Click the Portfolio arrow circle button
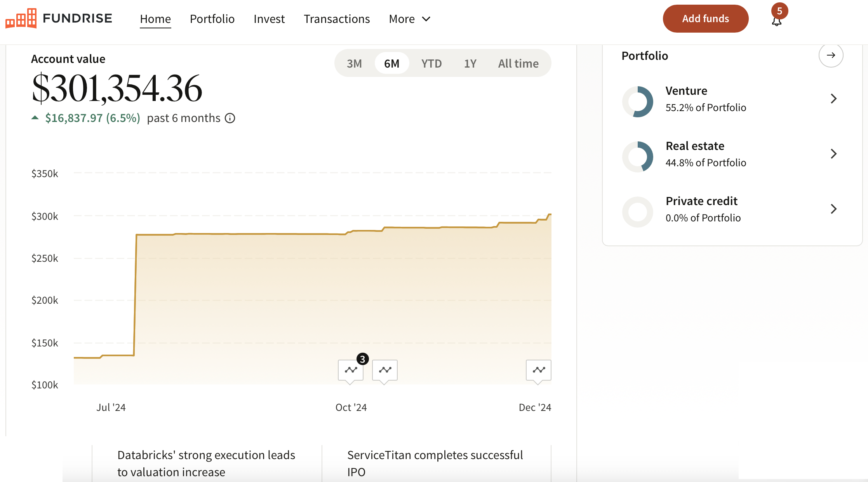 (831, 55)
